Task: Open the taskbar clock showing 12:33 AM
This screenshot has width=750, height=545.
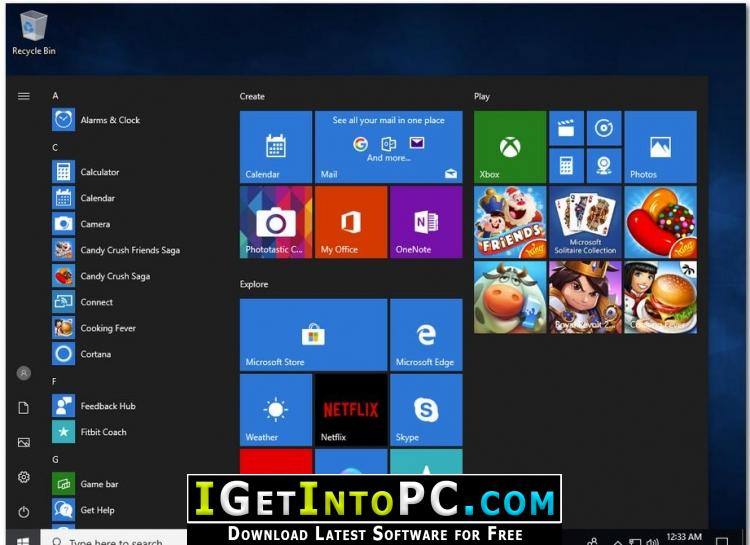Action: pyautogui.click(x=684, y=537)
